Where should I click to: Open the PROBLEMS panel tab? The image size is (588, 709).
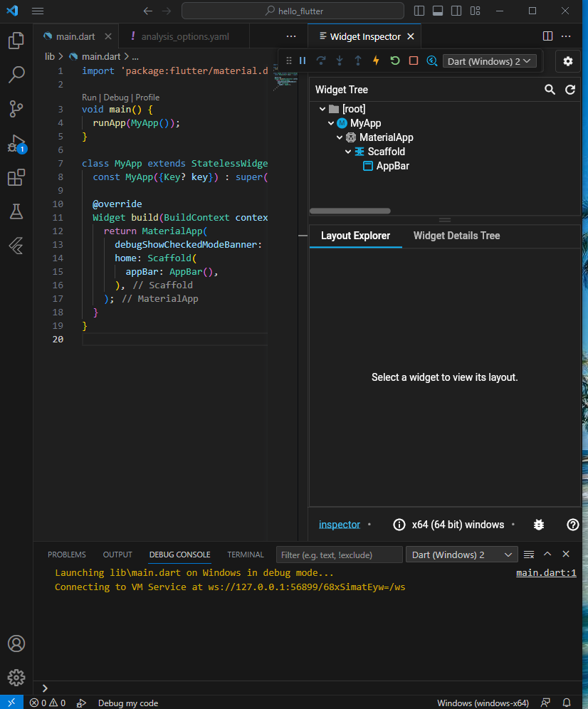point(67,555)
